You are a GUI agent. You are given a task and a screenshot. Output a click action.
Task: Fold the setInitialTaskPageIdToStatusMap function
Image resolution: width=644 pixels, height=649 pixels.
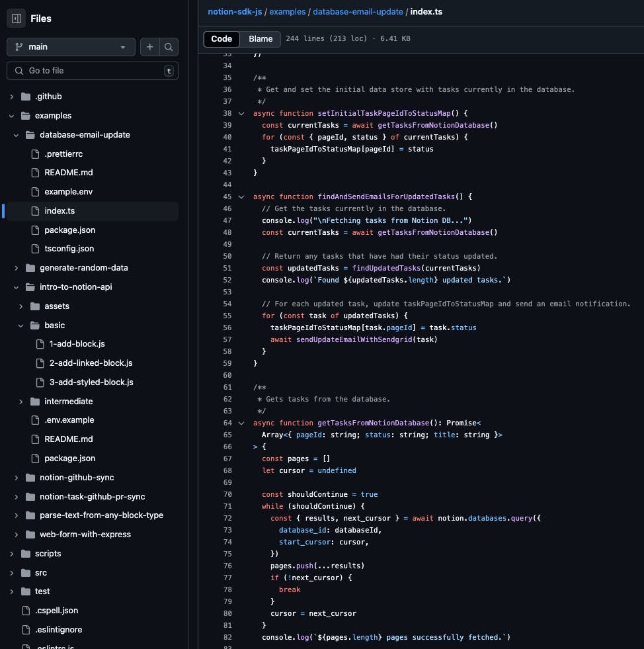(x=241, y=114)
